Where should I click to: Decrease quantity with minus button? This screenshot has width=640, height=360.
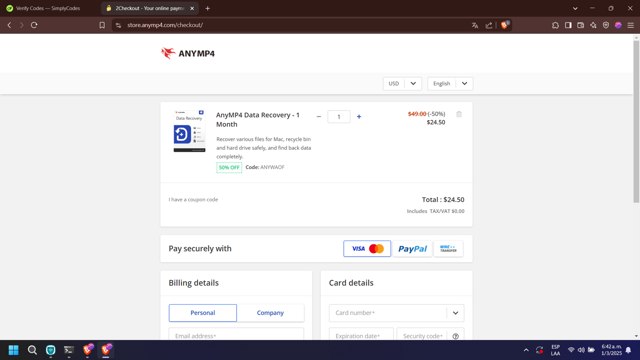[x=319, y=117]
